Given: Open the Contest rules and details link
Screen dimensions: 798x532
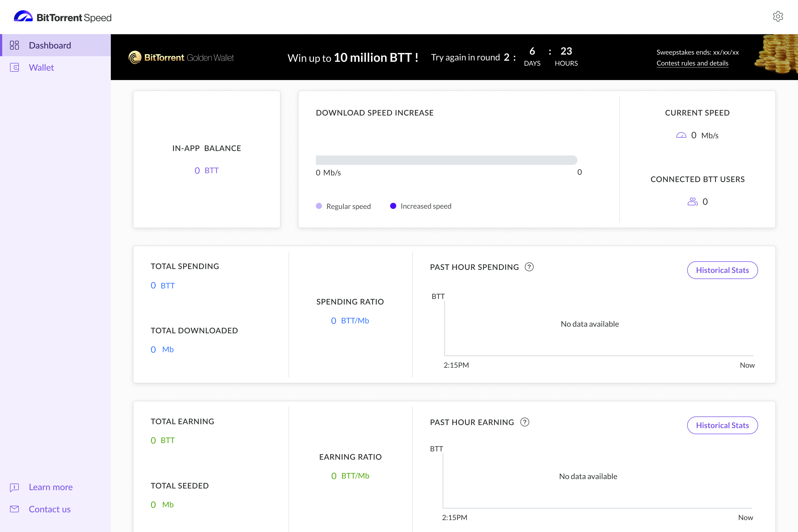Looking at the screenshot, I should (x=692, y=63).
